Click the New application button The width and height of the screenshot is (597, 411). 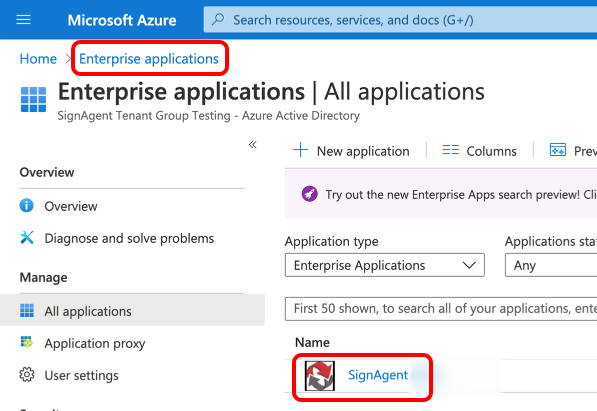[x=351, y=151]
